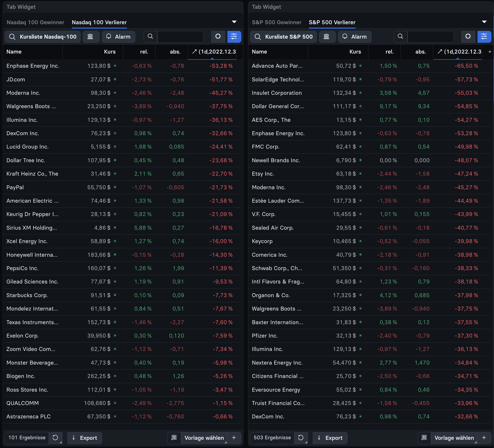Set Alarm in S&P 500 widget
The image size is (494, 448).
coord(355,37)
